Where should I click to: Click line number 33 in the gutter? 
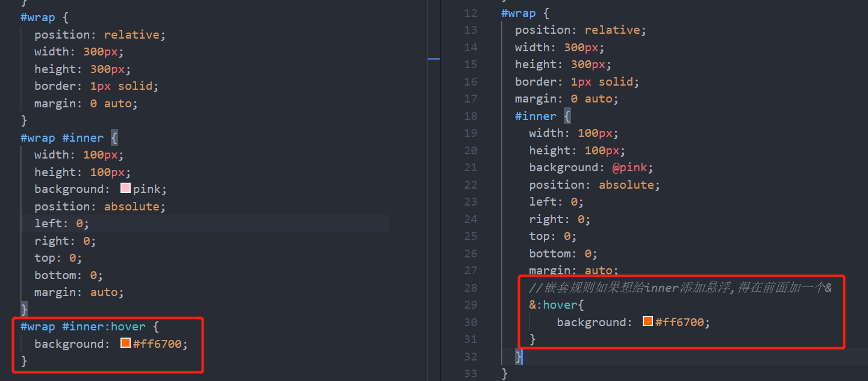coord(470,373)
